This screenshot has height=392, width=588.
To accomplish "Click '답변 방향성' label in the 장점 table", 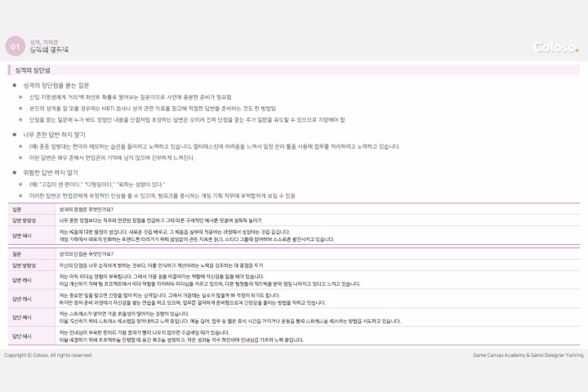I will tap(24, 220).
